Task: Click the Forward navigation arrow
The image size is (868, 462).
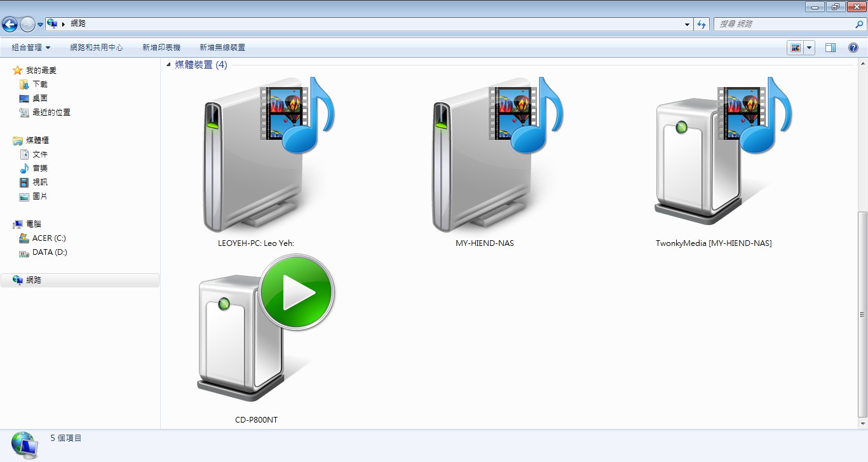Action: tap(27, 24)
